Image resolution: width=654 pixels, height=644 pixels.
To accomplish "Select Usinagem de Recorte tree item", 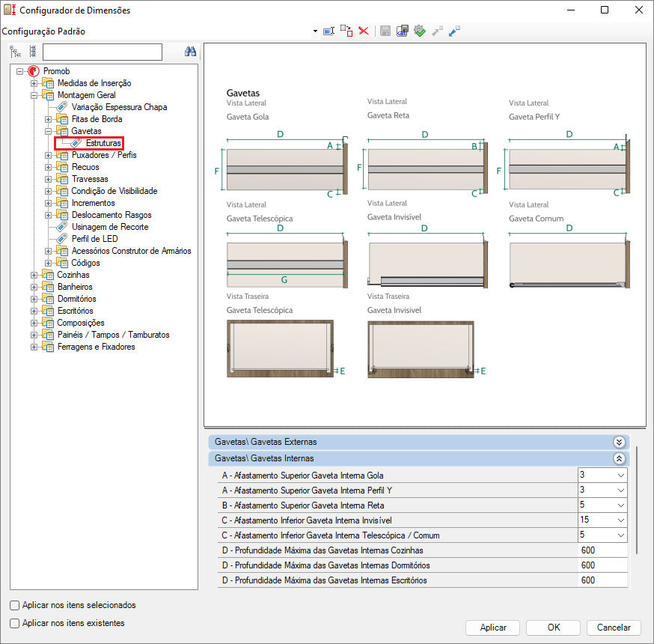I will click(x=109, y=227).
